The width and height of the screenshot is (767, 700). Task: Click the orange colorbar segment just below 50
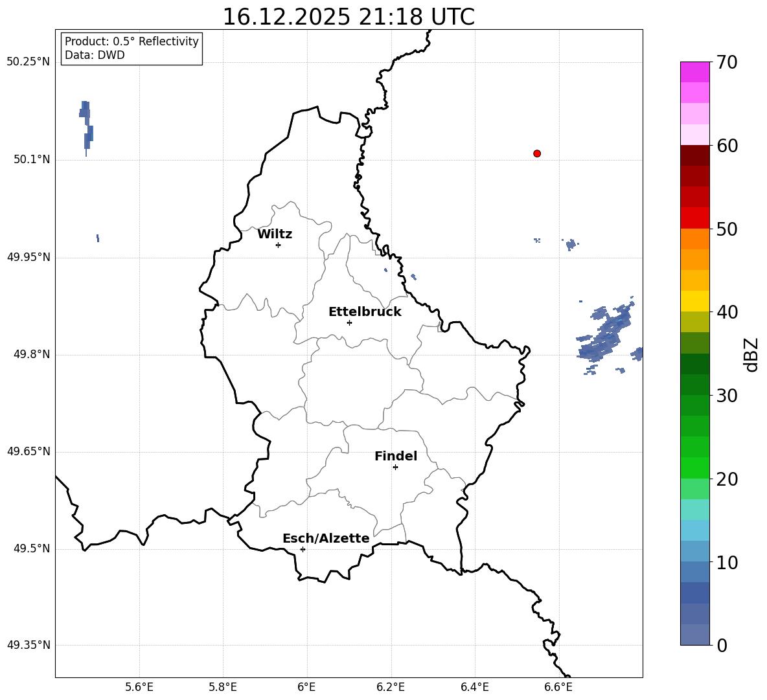[x=694, y=239]
